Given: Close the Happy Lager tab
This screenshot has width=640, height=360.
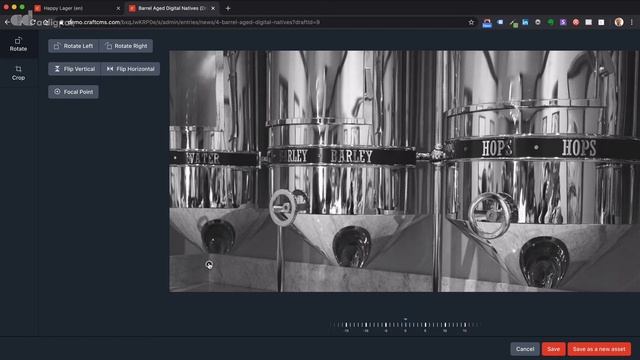Looking at the screenshot, I should 118,8.
